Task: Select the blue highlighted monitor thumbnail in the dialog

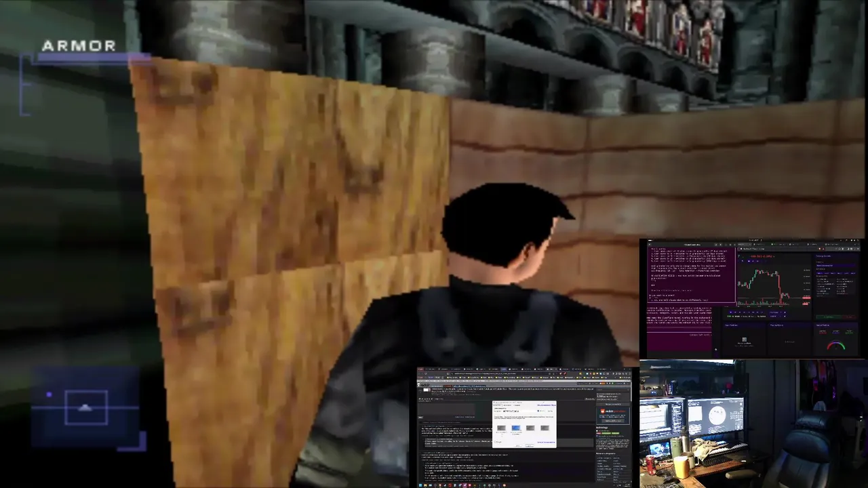Action: pos(516,428)
